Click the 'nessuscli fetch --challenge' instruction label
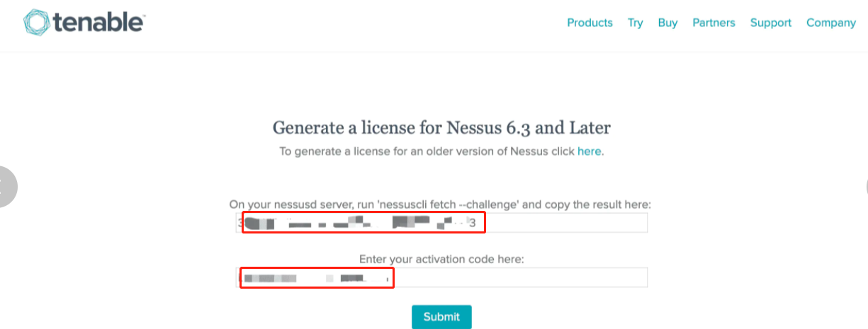The image size is (868, 329). coord(440,204)
